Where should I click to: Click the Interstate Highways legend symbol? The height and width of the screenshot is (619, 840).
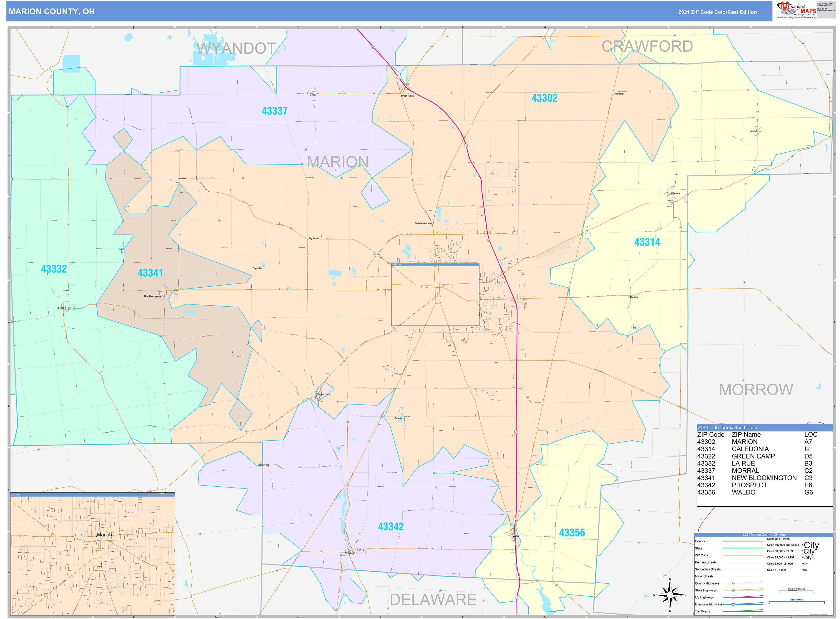[x=733, y=604]
